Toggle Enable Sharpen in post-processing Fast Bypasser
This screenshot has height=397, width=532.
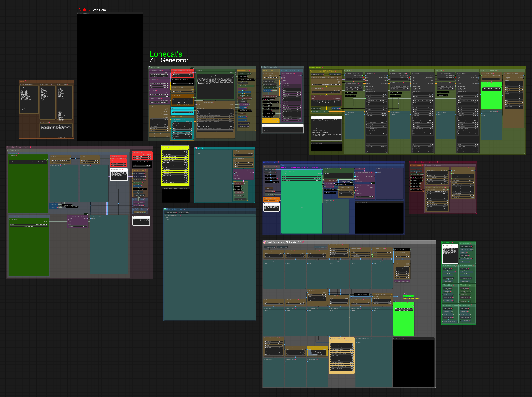[352, 355]
